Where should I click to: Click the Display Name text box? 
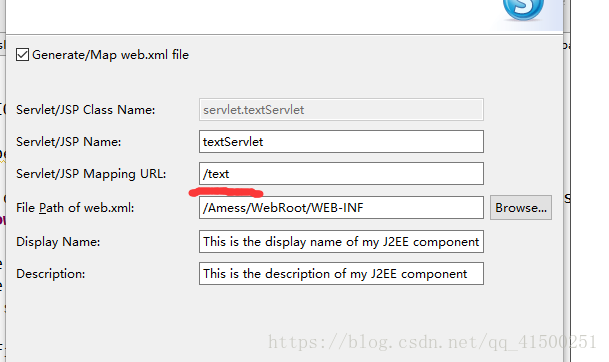(x=341, y=242)
